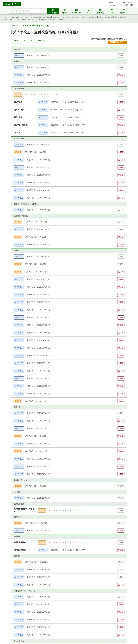The width and height of the screenshot is (138, 644).
Task: Open the TOP breadcrumb link
Action: coord(13,26)
